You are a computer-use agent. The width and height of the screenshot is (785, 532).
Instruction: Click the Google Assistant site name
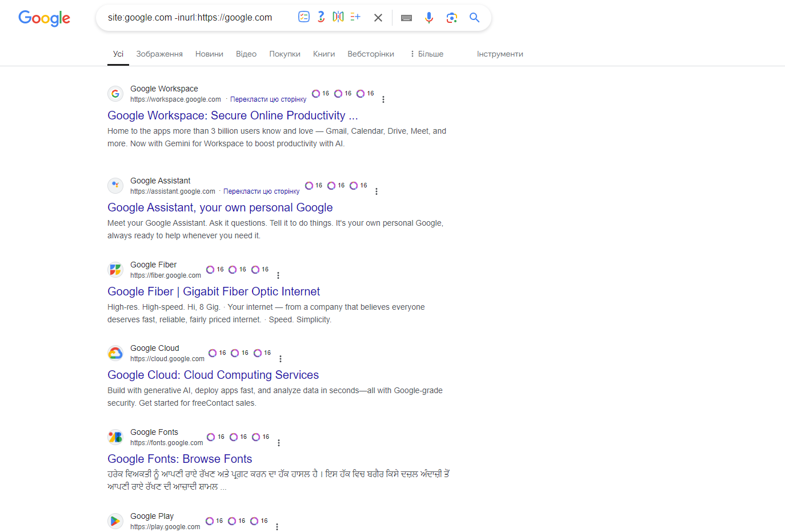coord(161,181)
